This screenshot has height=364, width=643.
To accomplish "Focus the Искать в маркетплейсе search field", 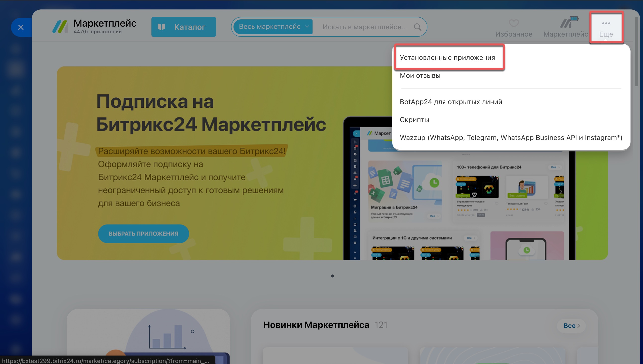I will (365, 27).
